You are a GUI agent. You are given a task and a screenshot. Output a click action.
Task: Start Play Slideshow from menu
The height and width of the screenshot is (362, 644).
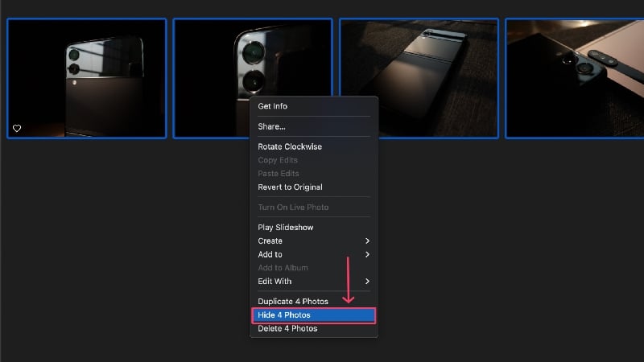point(314,228)
